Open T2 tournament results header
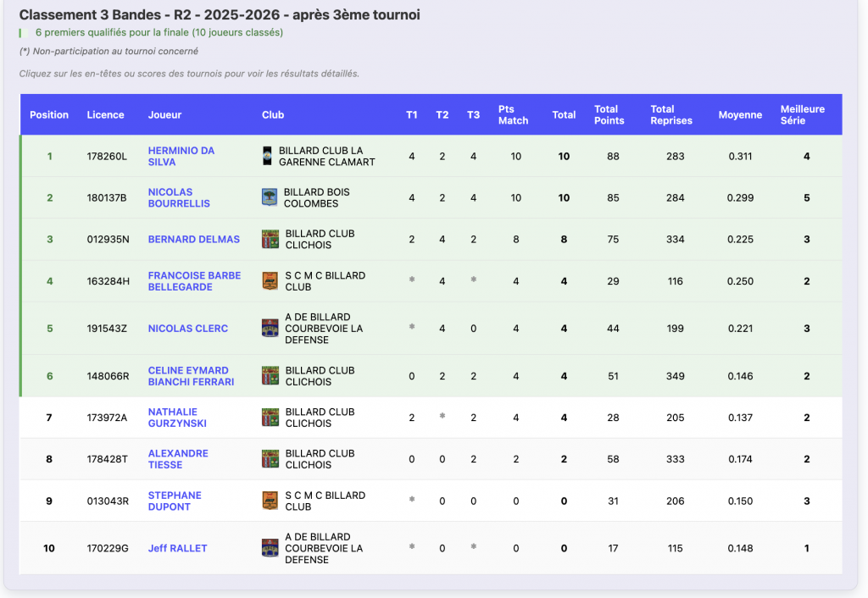 (x=442, y=115)
